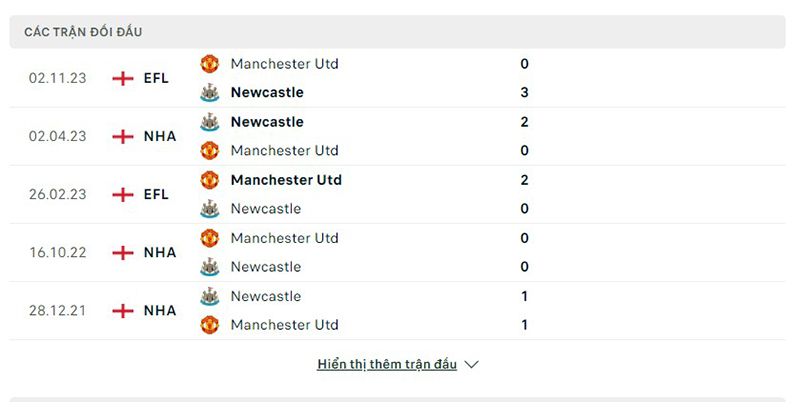Open Manchester Utd in 28.12.21 match
The image size is (800, 402).
[x=284, y=325]
